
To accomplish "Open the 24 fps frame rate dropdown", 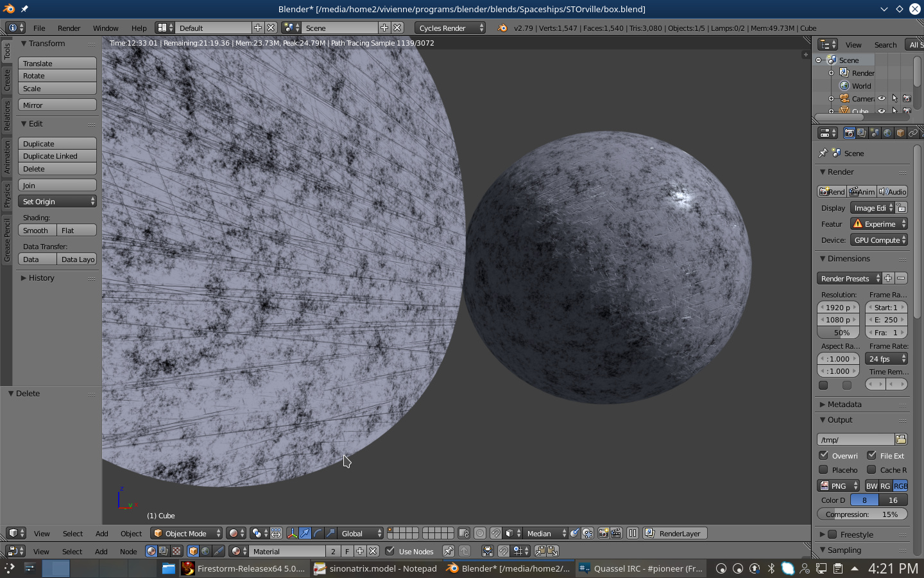I will click(886, 358).
